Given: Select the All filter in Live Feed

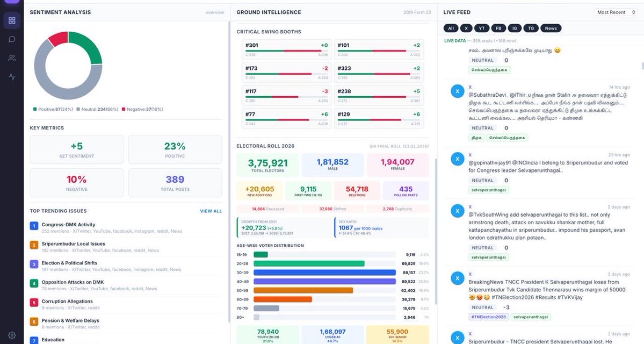Looking at the screenshot, I should [x=451, y=28].
